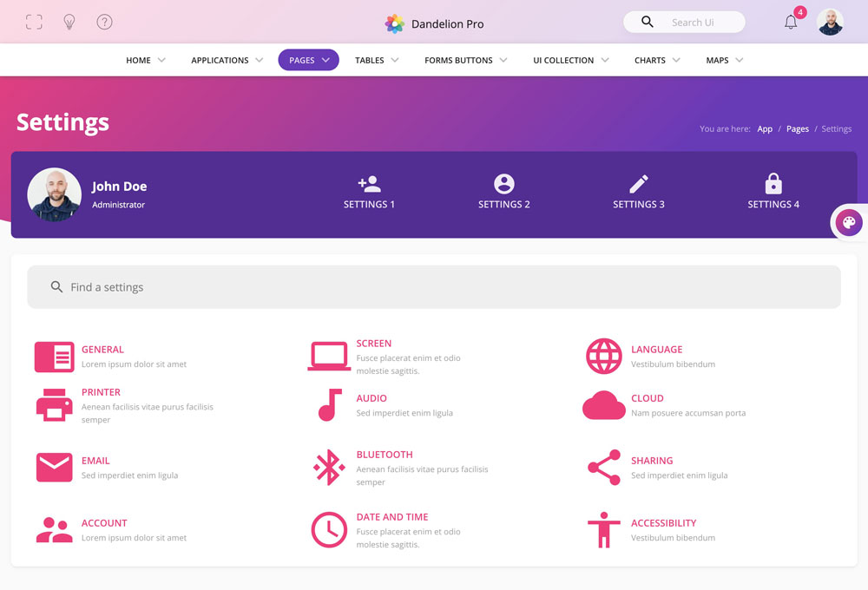Switch to the Settings 4 lock tab
The height and width of the screenshot is (590, 868).
pos(773,193)
